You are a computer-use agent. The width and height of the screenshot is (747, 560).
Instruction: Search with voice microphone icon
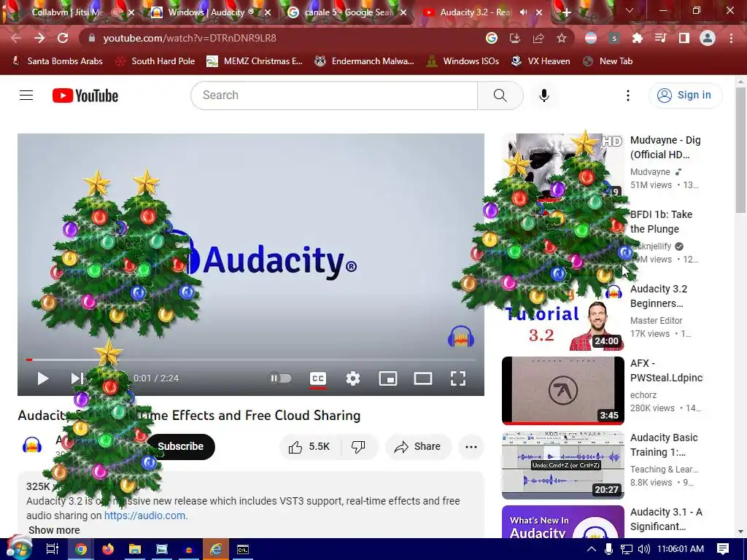(544, 96)
